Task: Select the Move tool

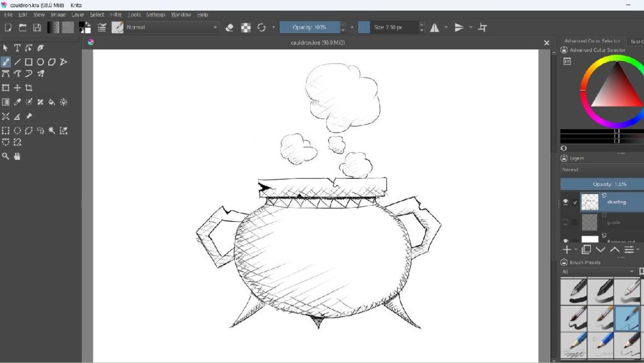Action: pyautogui.click(x=17, y=88)
